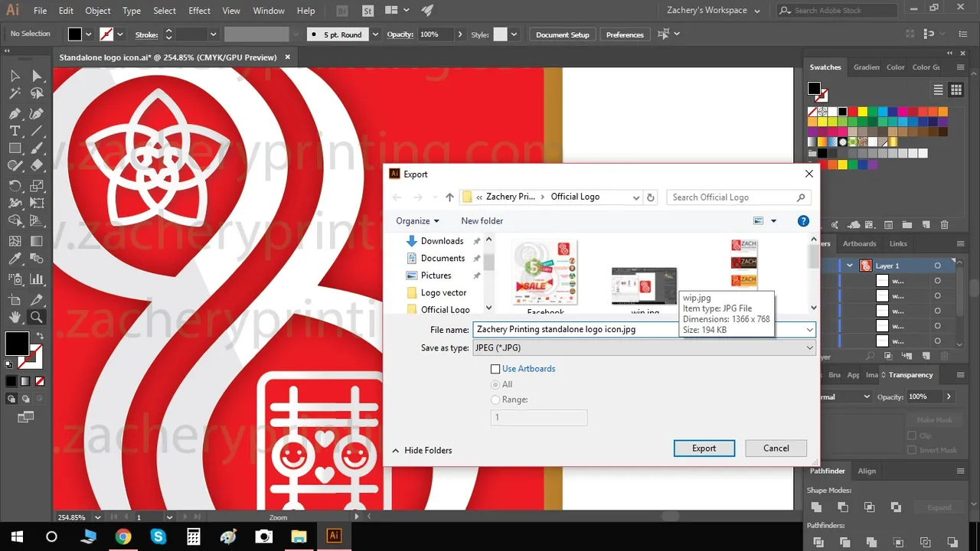Choose the Magic Wand tool
The width and height of the screenshot is (980, 551).
(15, 93)
